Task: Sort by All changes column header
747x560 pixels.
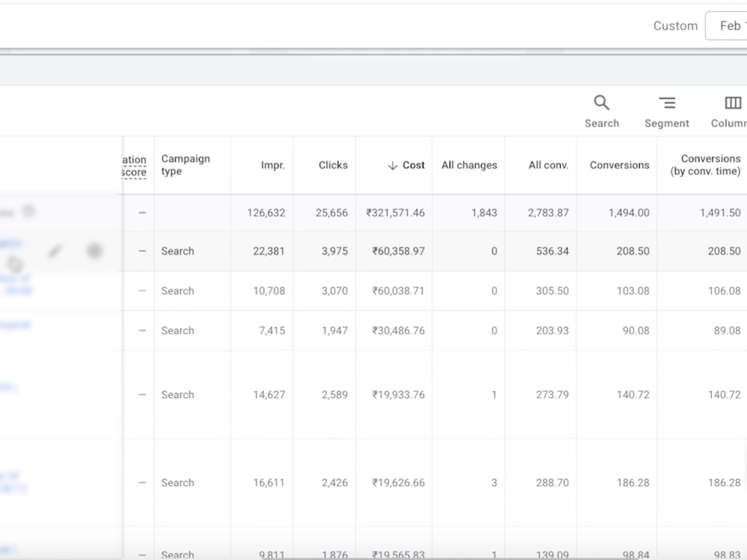Action: pyautogui.click(x=469, y=165)
